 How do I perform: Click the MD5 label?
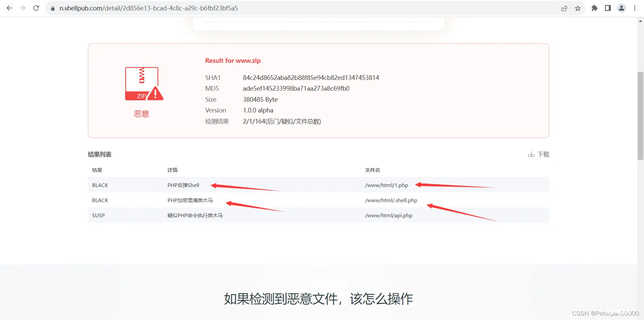tap(212, 88)
